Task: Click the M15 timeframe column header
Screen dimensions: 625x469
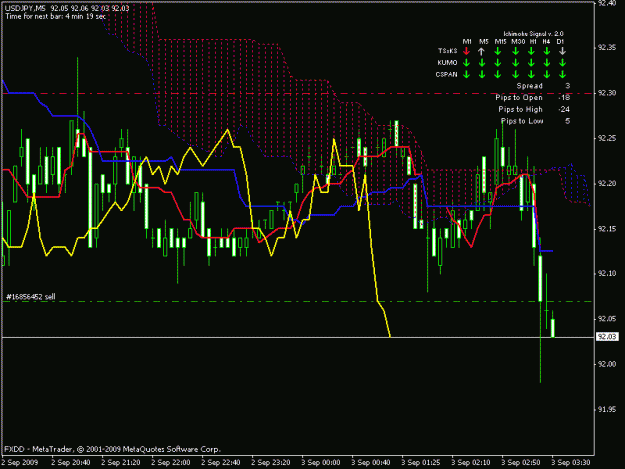Action: (x=501, y=41)
